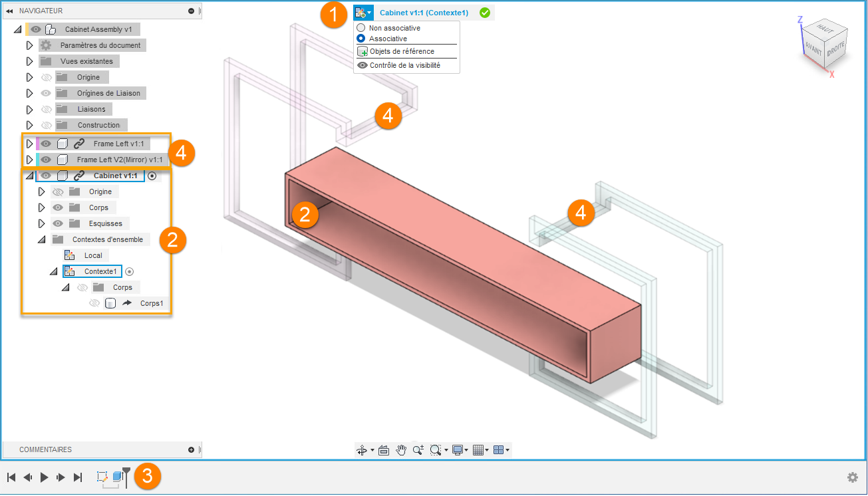Collapse the Cabinet v1:1 component node

click(29, 176)
